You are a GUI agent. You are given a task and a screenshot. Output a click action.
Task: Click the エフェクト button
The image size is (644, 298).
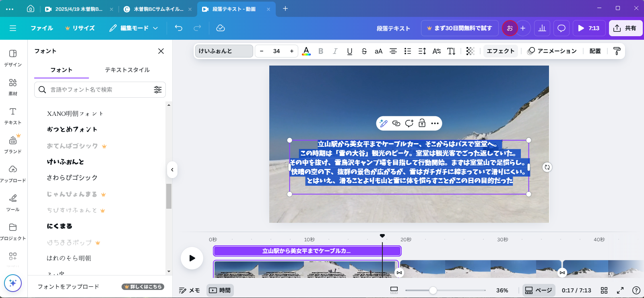(500, 51)
